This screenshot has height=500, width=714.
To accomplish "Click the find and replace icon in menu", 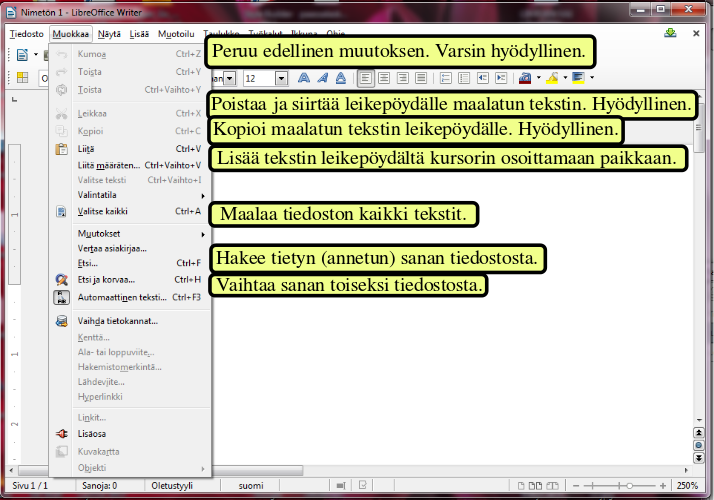I will (x=61, y=280).
